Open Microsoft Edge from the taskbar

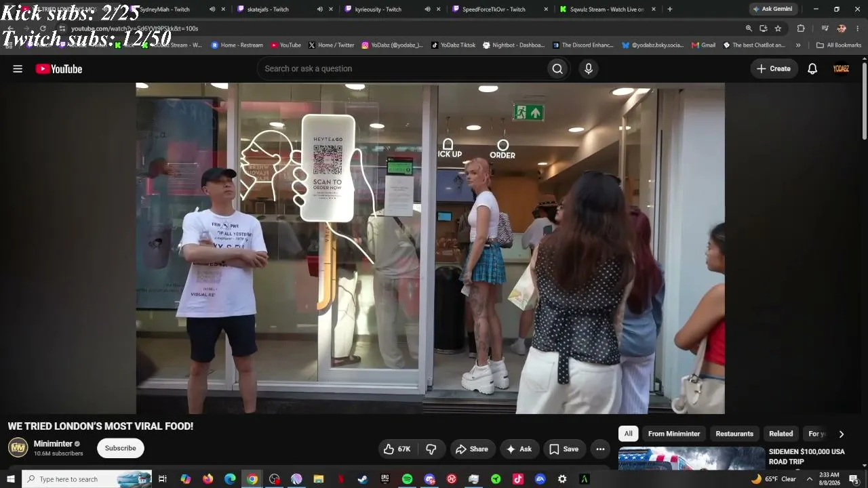click(x=230, y=479)
